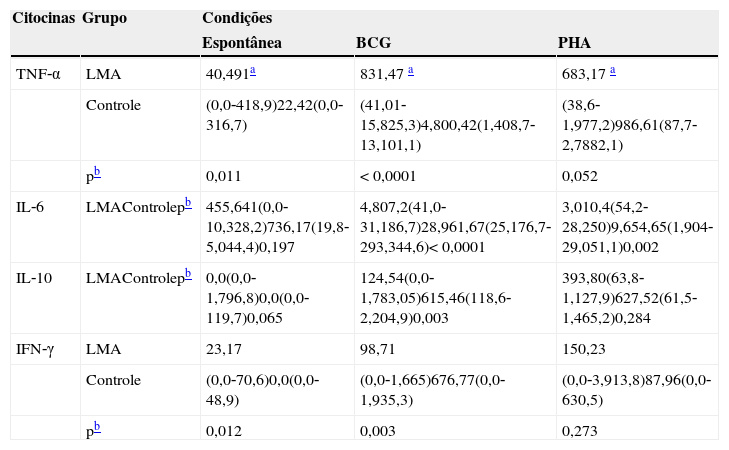Open footnote 'b' in IFN-γ p row
This screenshot has width=729, height=450.
[x=96, y=428]
